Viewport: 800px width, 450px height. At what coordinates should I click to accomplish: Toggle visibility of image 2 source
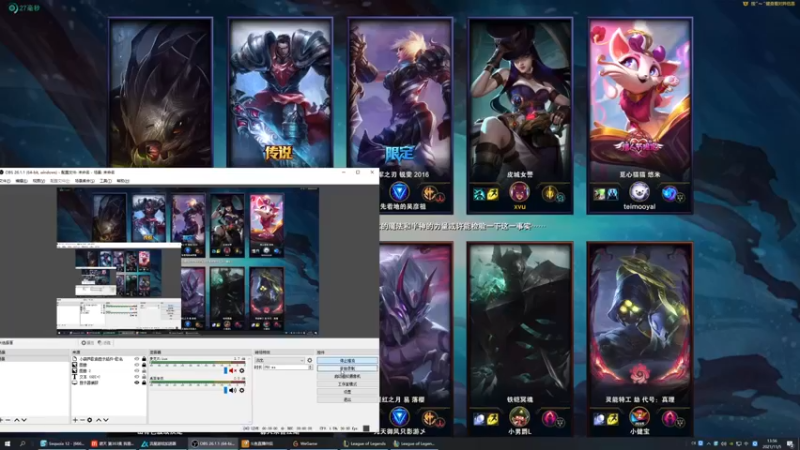[137, 370]
